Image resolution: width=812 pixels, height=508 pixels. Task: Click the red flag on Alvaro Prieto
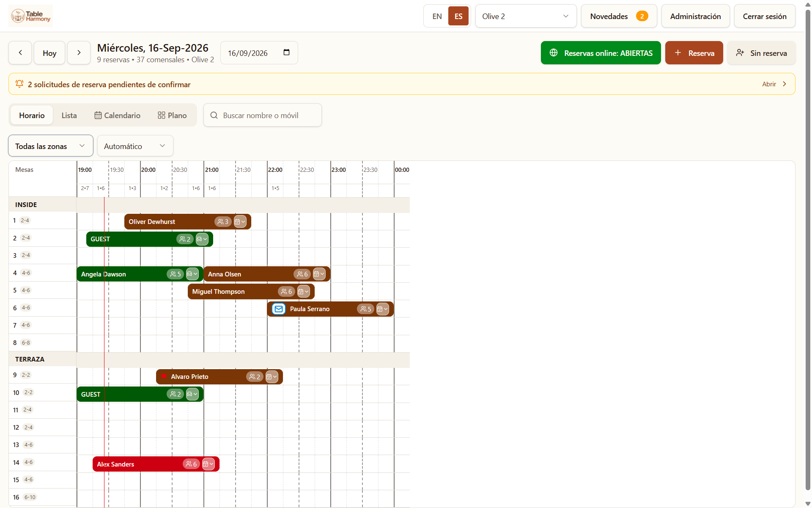coord(164,377)
